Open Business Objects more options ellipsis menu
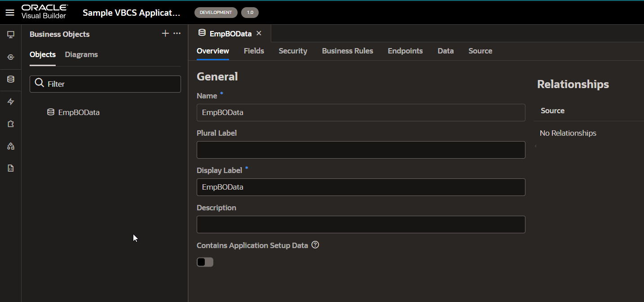 click(177, 34)
